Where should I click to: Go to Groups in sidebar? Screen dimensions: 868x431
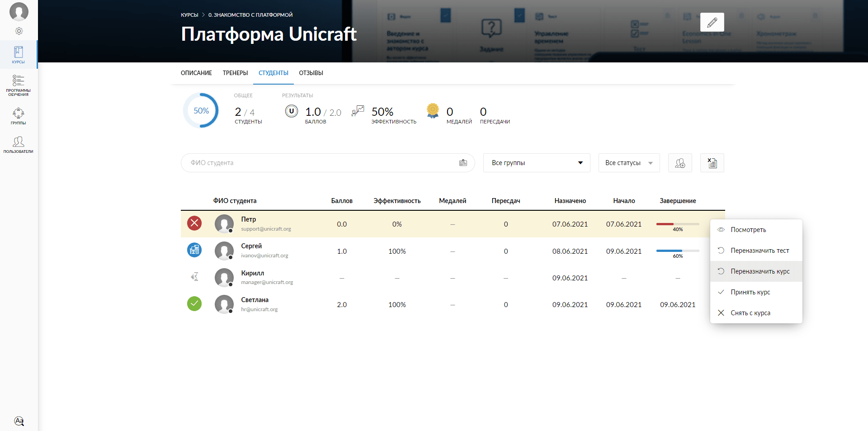19,116
